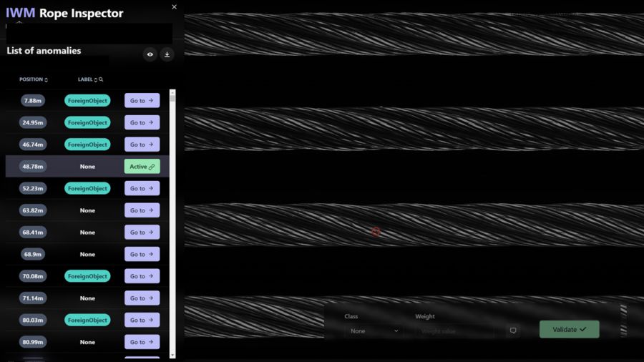Open the Class dropdown set to None
Screen dimensions: 644x362
(x=374, y=331)
